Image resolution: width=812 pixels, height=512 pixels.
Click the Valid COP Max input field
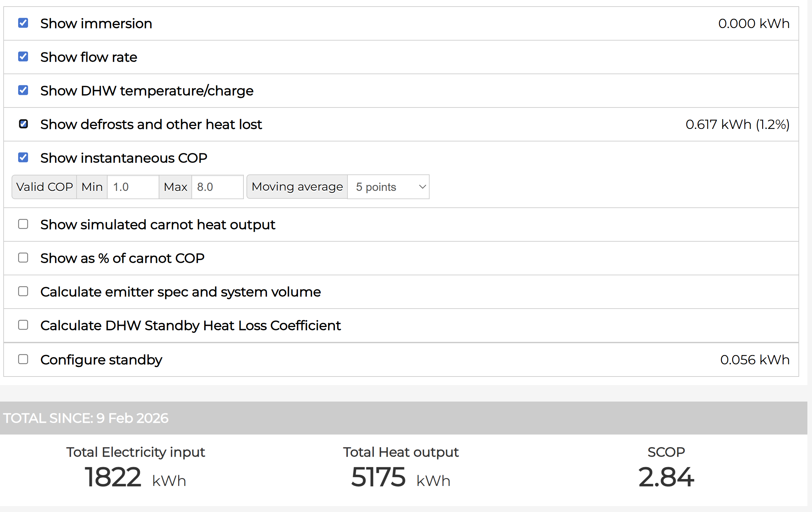217,187
